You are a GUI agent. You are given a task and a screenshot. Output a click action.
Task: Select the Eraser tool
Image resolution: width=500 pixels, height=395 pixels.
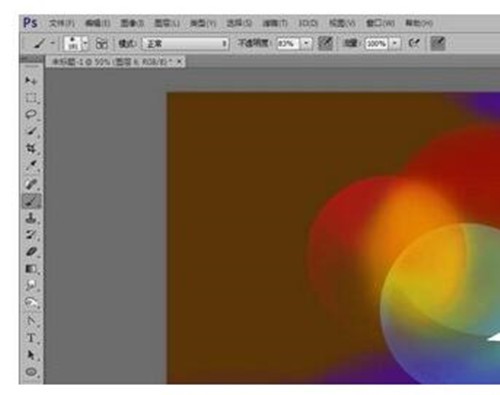click(x=31, y=252)
